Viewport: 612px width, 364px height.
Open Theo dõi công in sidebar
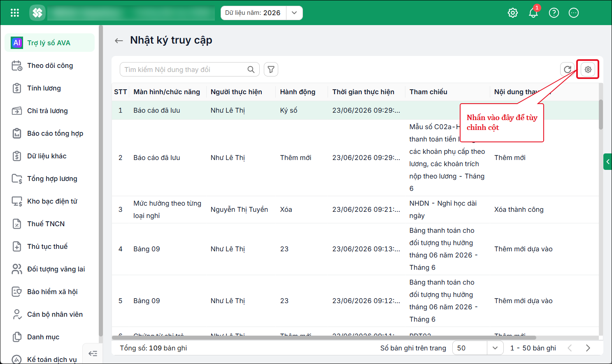pyautogui.click(x=49, y=65)
